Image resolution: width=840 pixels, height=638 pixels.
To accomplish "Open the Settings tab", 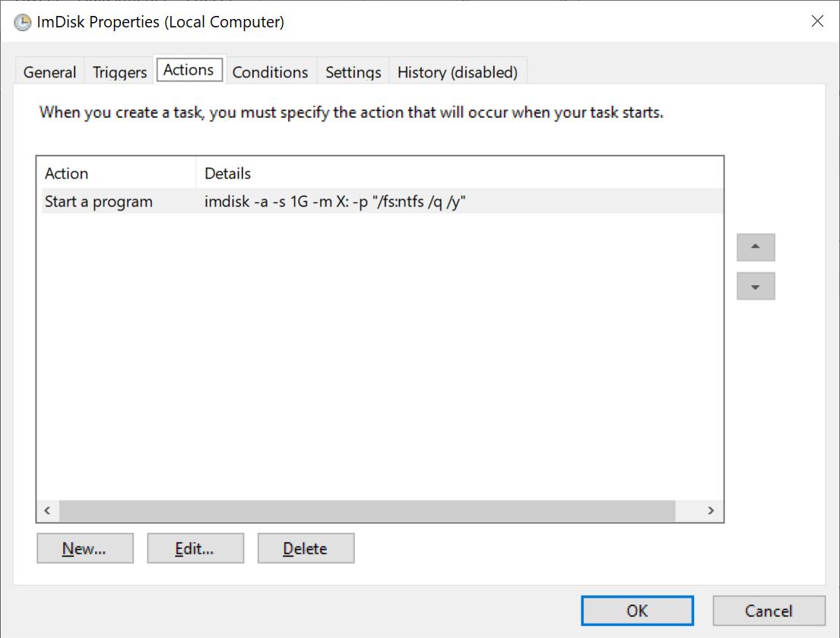I will coord(353,71).
